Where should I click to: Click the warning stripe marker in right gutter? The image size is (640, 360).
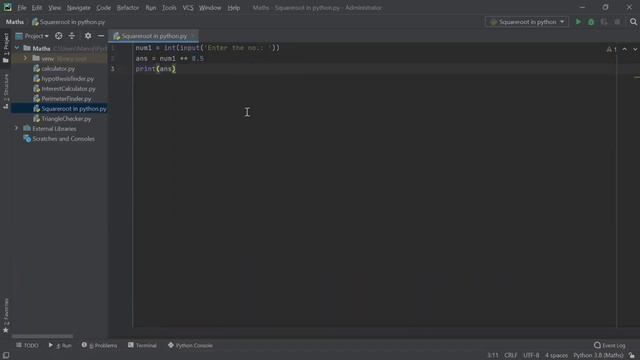636,77
